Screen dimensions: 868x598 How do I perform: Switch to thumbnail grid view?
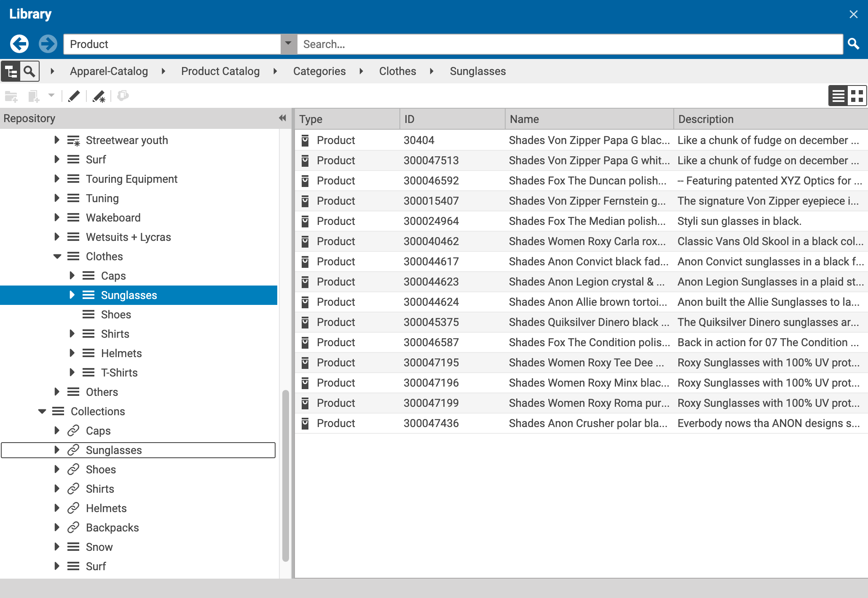pos(857,96)
